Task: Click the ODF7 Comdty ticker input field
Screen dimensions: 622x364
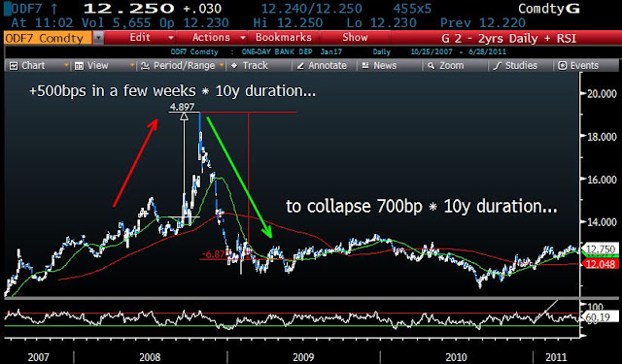Action: (48, 39)
